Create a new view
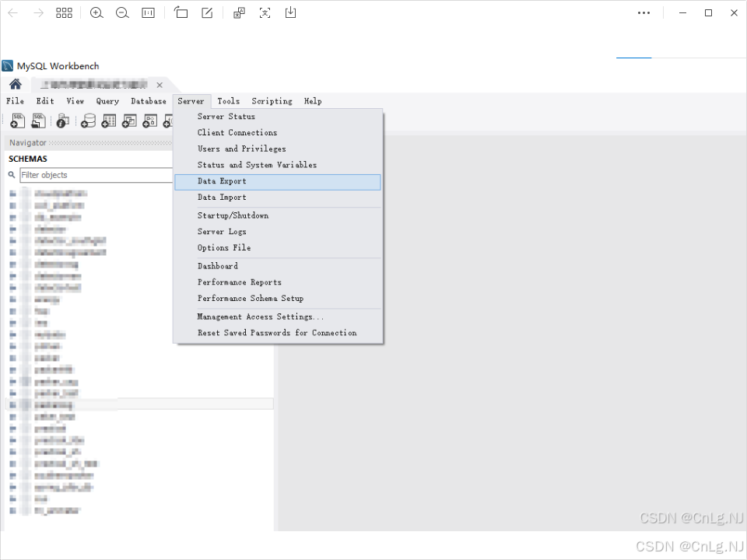Screen dimensions: 747x560 point(130,121)
